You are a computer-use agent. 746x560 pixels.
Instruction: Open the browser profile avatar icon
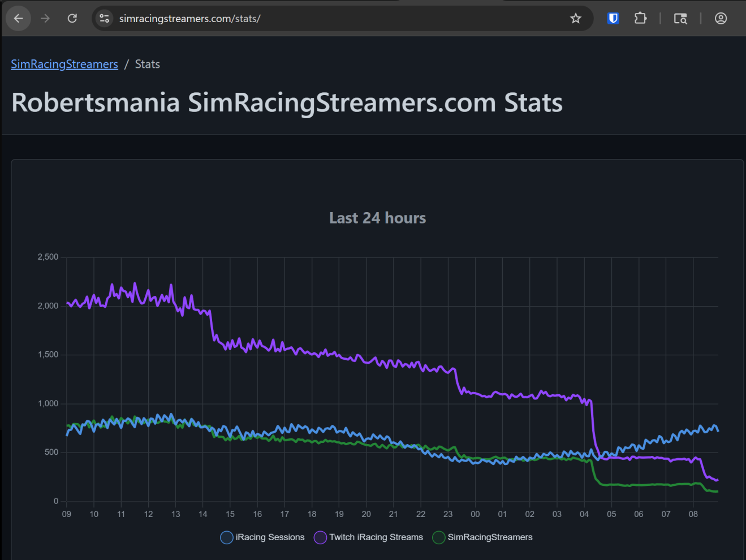click(x=721, y=18)
